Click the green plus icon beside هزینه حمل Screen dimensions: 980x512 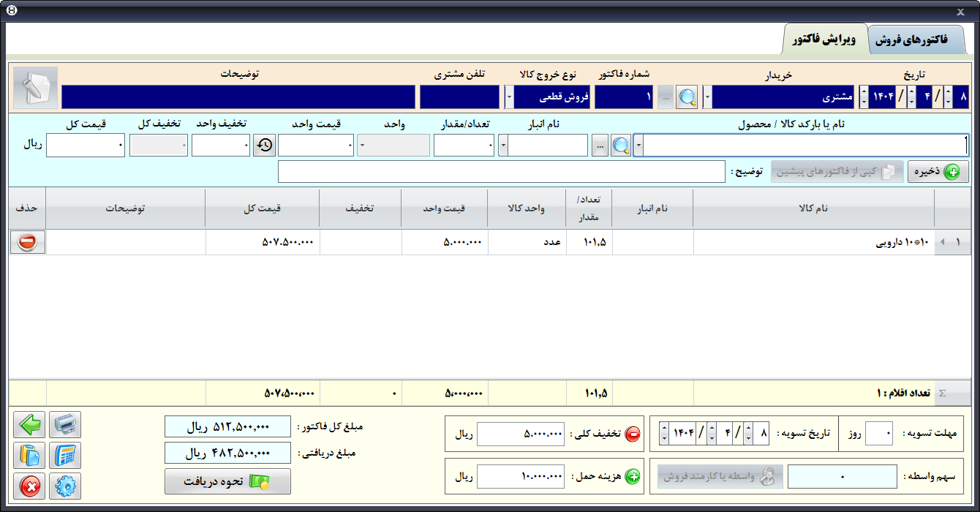[x=633, y=477]
